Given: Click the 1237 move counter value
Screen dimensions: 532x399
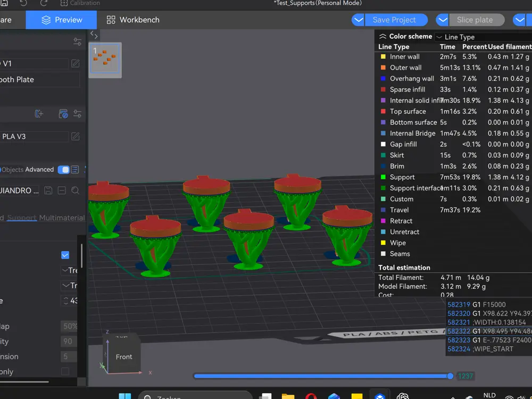Looking at the screenshot, I should pos(465,376).
